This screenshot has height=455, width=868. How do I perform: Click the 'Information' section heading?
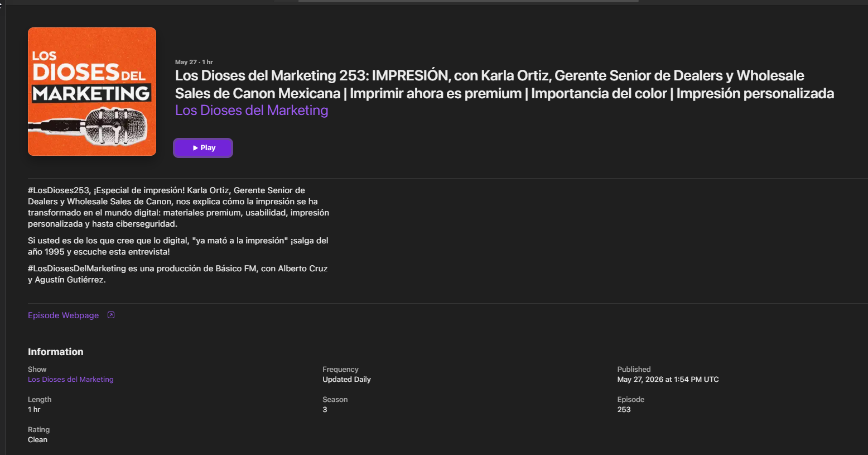pos(56,352)
